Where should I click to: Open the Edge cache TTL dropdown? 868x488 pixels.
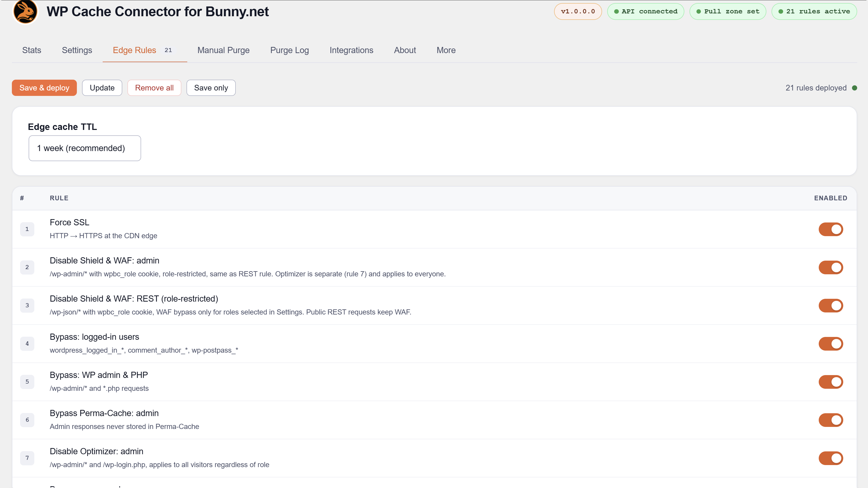coord(85,148)
